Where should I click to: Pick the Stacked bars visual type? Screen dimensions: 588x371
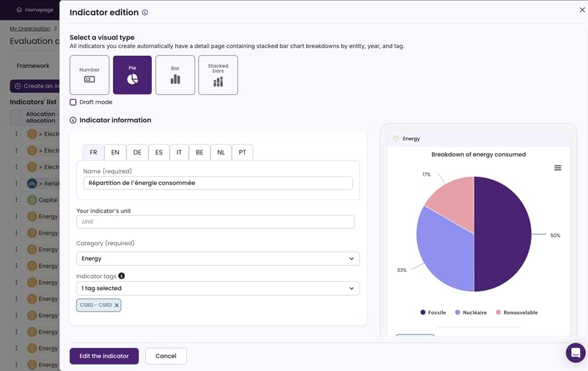pos(218,75)
